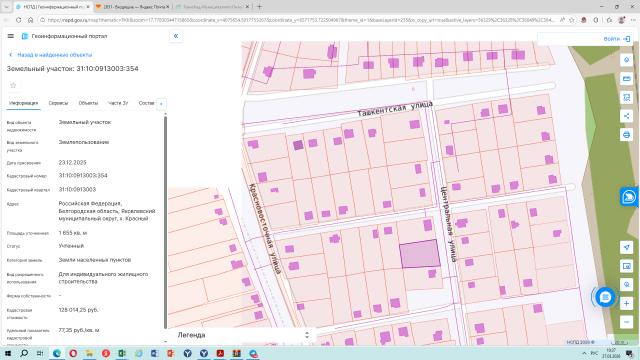Click the info panel vertical scrollbar
Image resolution: width=640 pixels, height=360 pixels.
click(165, 222)
